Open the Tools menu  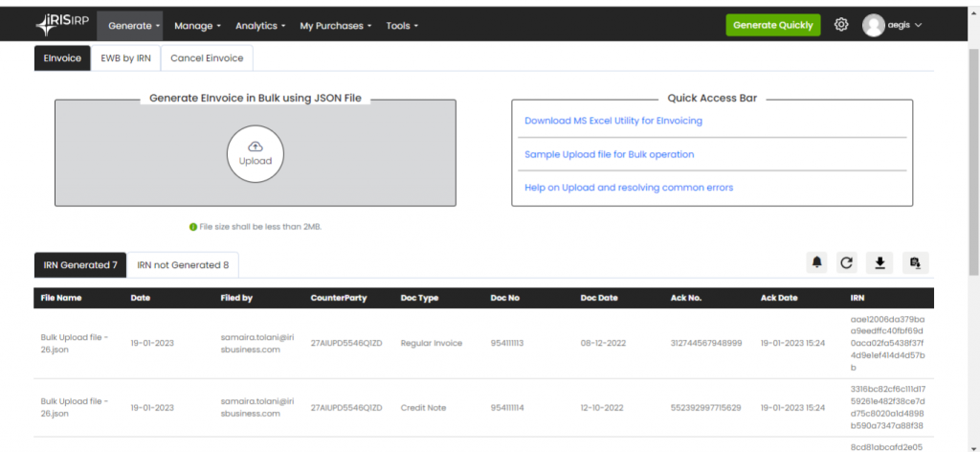pos(402,26)
